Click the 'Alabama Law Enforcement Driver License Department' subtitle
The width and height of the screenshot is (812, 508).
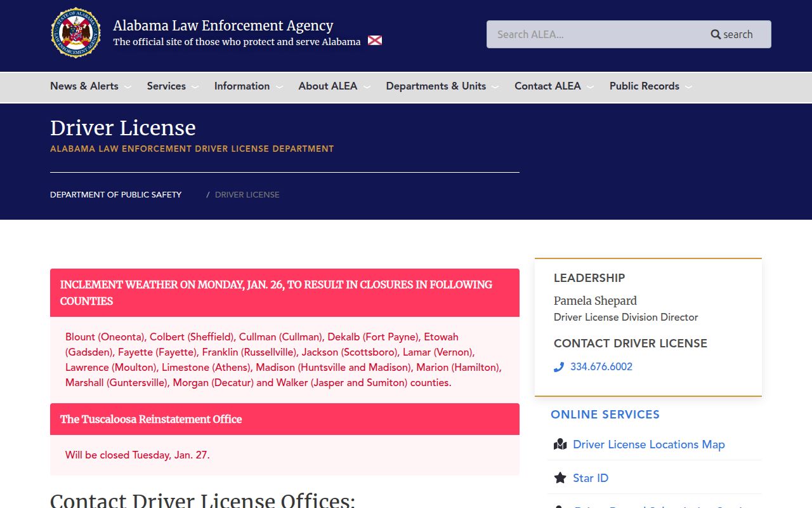(192, 149)
